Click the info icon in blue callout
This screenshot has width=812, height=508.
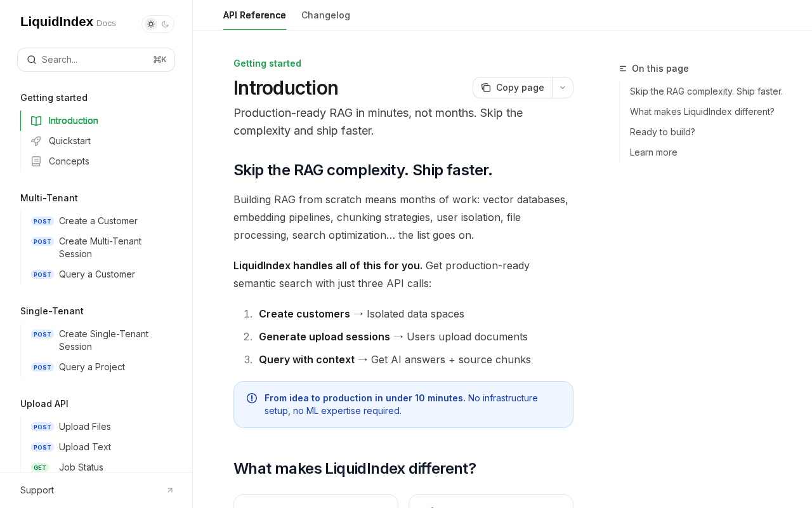252,398
